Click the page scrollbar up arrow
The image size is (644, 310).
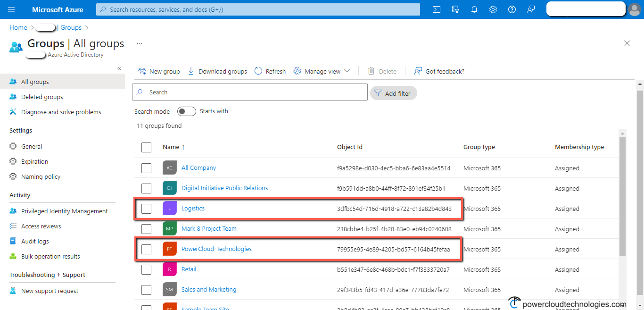pos(640,84)
